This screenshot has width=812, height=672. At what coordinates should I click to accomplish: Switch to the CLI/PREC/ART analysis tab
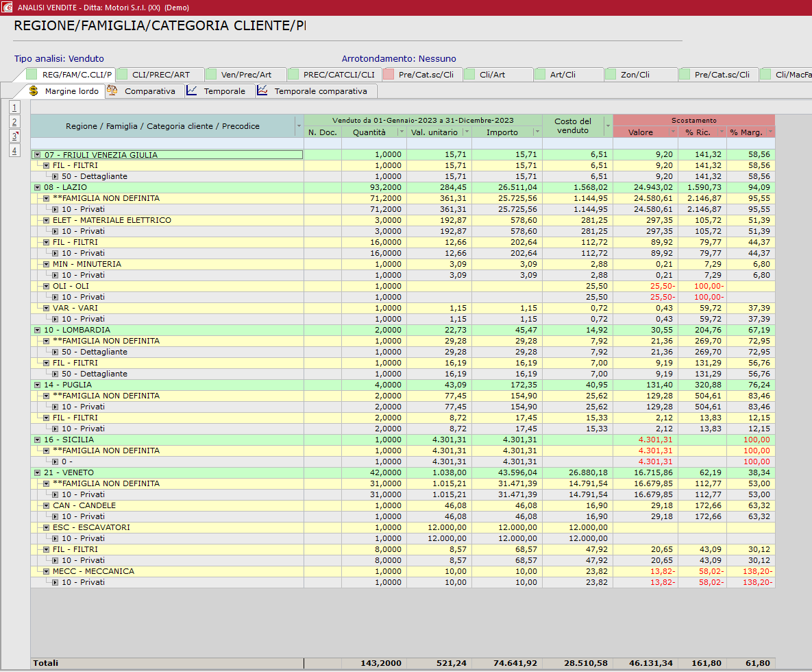(x=160, y=75)
